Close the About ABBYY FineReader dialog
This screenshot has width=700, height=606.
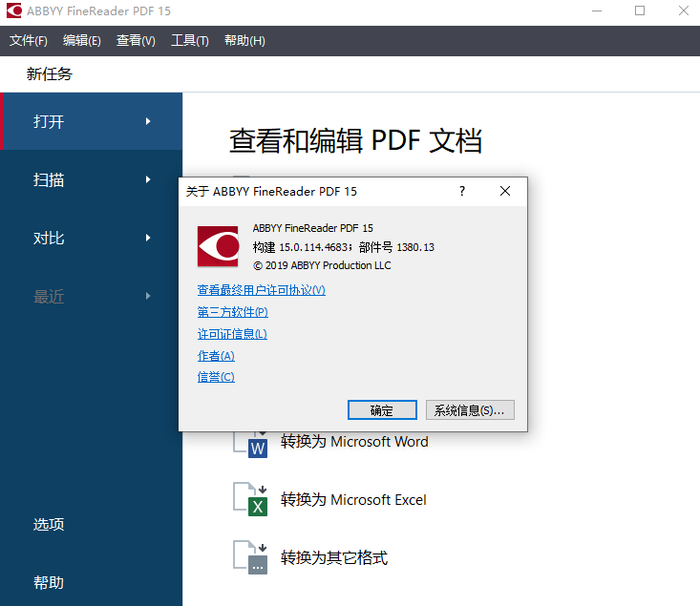[x=505, y=192]
